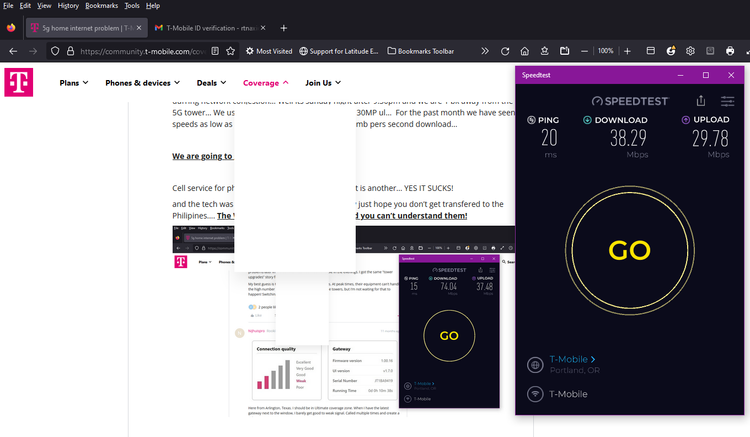The image size is (750, 437).
Task: Open the View menu
Action: (x=44, y=6)
